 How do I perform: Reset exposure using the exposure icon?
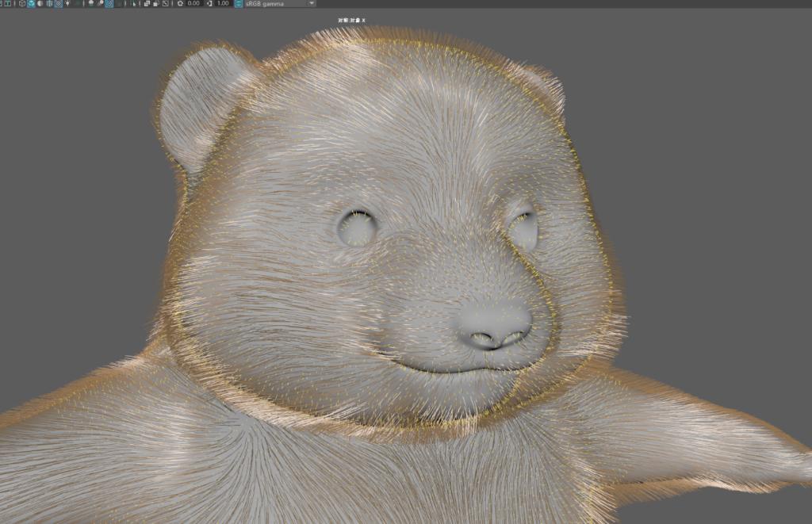point(181,4)
